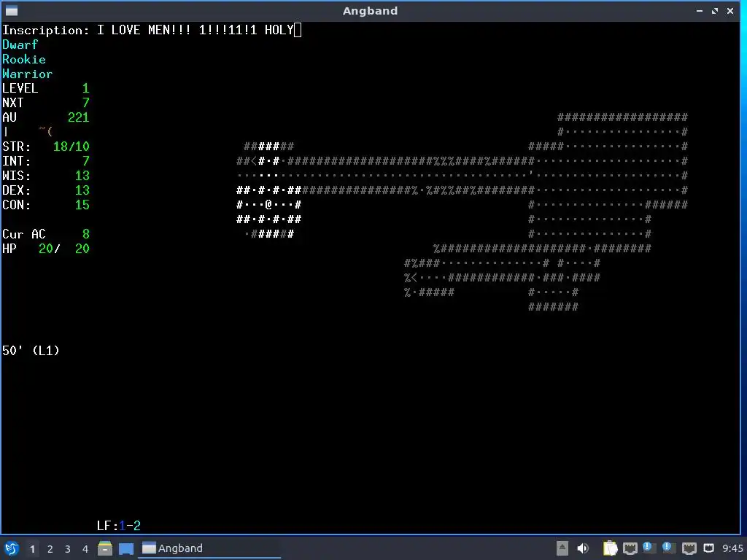Click the 'Cur AC' armor class label
Image resolution: width=747 pixels, height=560 pixels.
tap(24, 234)
